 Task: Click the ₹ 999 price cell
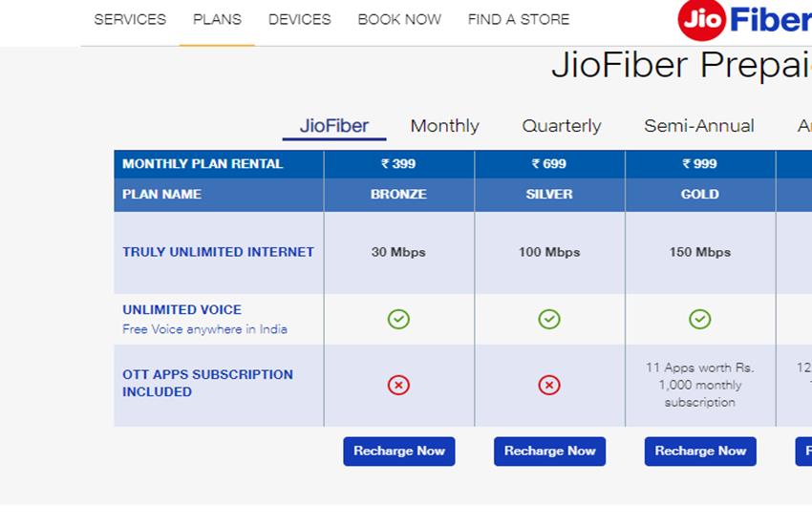point(699,164)
